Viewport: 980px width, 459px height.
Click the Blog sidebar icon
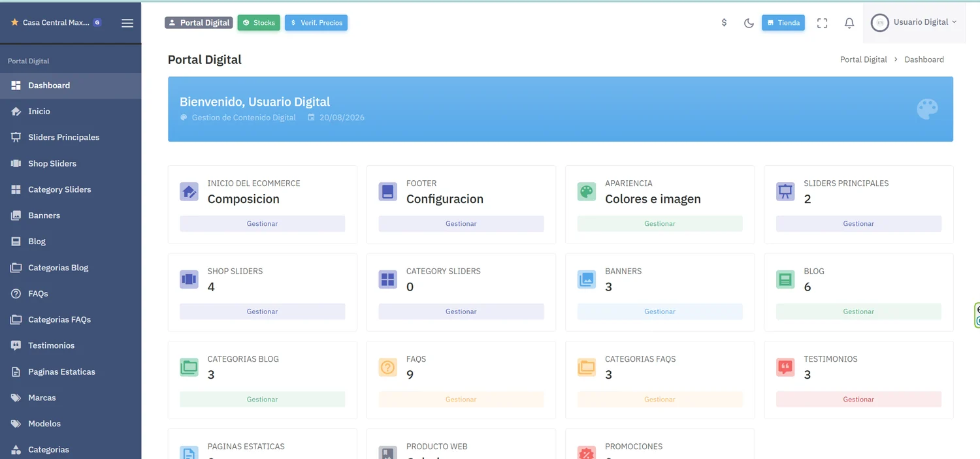pyautogui.click(x=16, y=242)
